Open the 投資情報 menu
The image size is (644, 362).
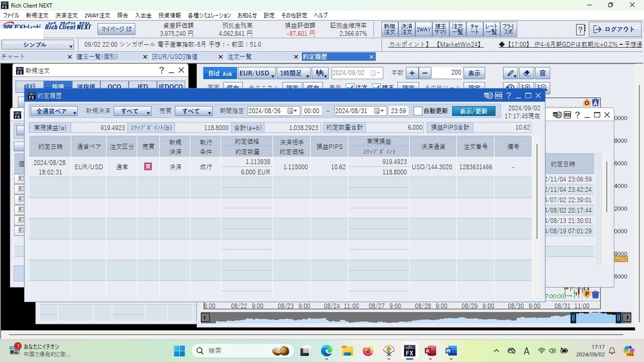point(170,16)
